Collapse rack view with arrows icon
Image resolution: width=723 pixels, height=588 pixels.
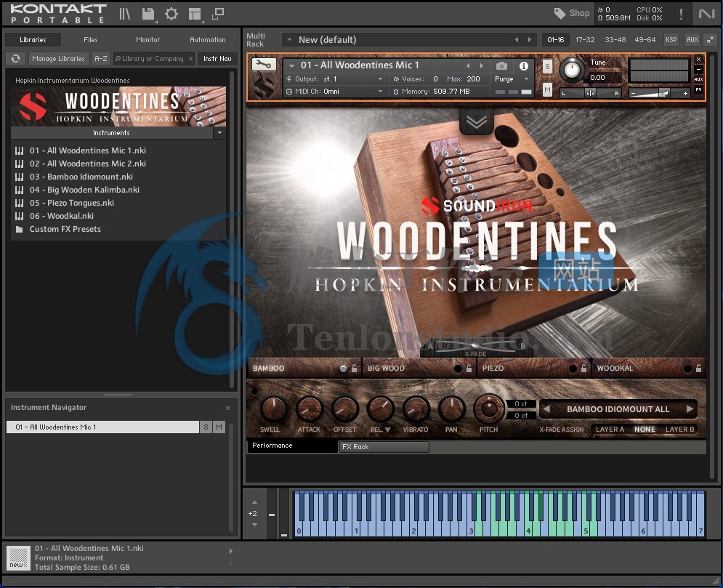click(x=711, y=40)
